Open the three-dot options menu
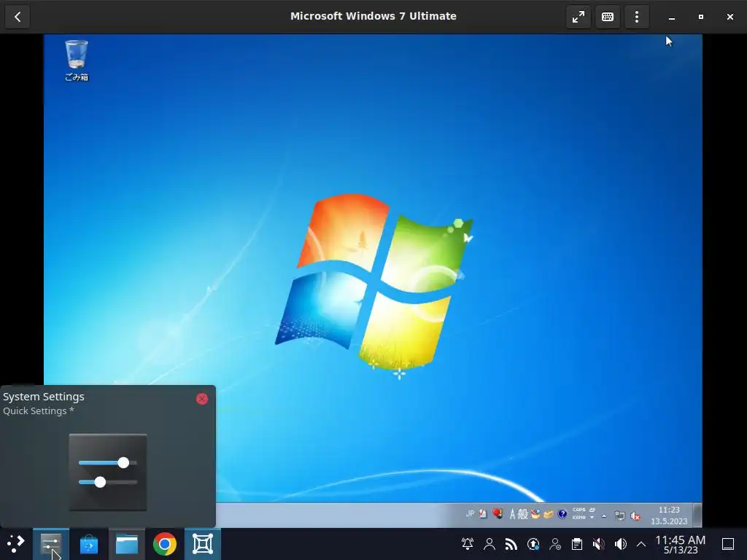 pos(636,17)
